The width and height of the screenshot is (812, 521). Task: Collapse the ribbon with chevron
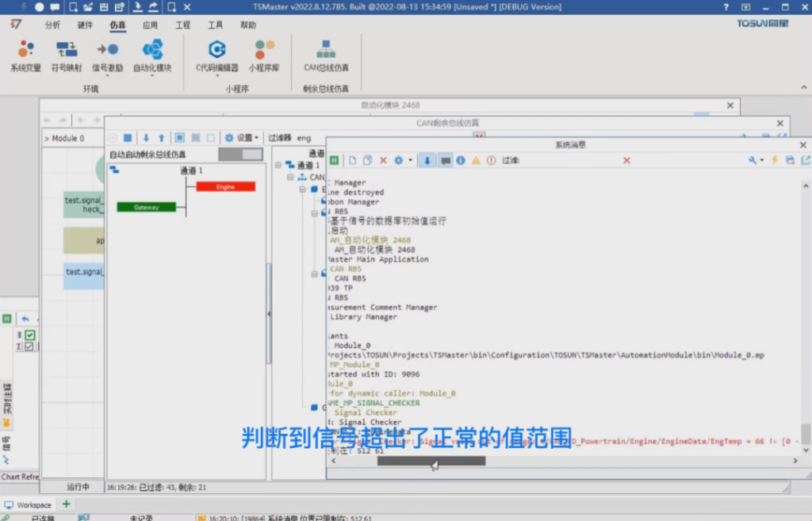804,87
